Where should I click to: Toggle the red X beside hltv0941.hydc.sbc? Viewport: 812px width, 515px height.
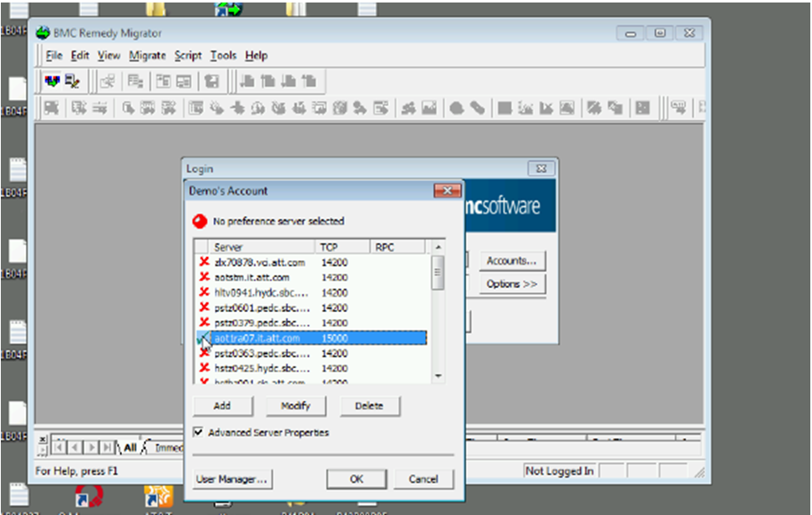pyautogui.click(x=205, y=292)
